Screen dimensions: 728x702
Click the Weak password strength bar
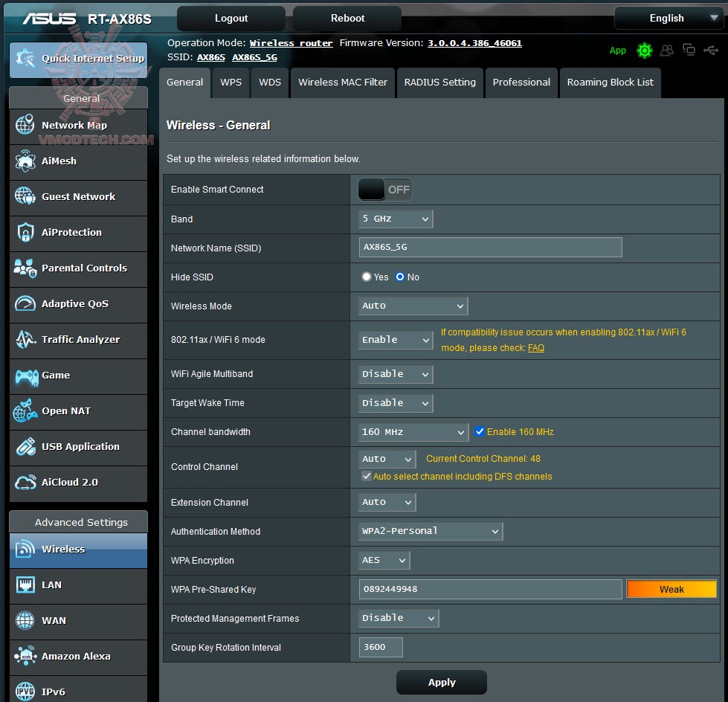click(671, 589)
